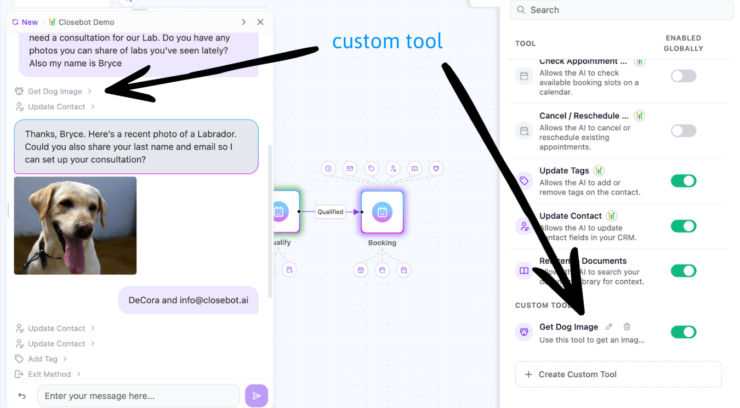Viewport: 740px width, 408px height.
Task: Disable the Update Tags toggle
Action: coord(683,181)
